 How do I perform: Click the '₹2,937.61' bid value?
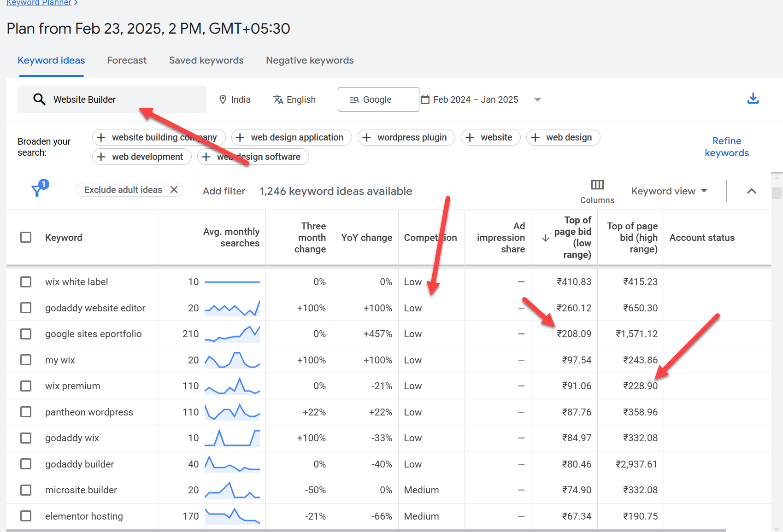636,464
